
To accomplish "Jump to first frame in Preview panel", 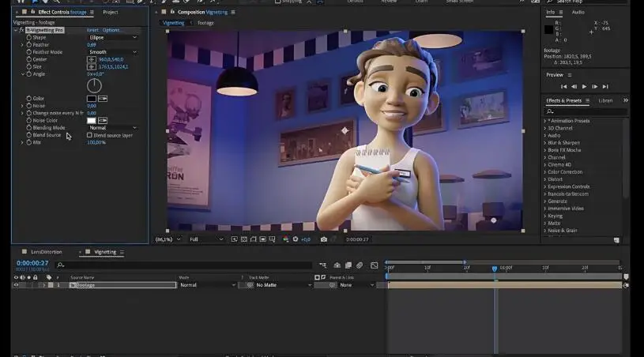I will click(x=563, y=86).
